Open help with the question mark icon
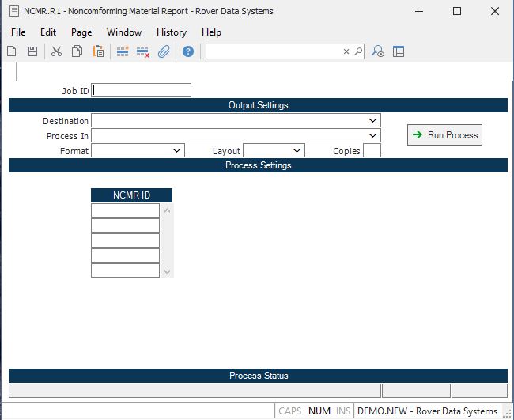Screen dimensions: 514x420 point(188,51)
